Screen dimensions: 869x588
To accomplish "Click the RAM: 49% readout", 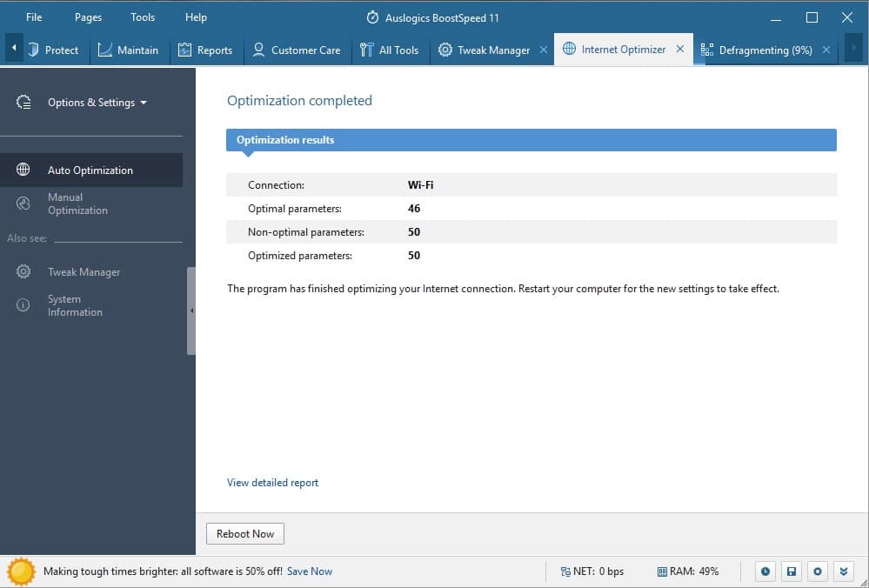I will click(694, 571).
